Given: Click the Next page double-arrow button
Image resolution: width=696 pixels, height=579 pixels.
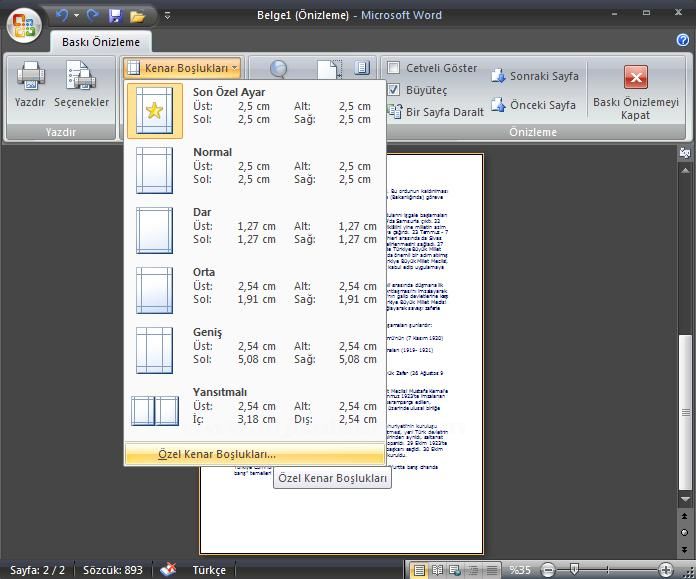Looking at the screenshot, I should pos(685,550).
